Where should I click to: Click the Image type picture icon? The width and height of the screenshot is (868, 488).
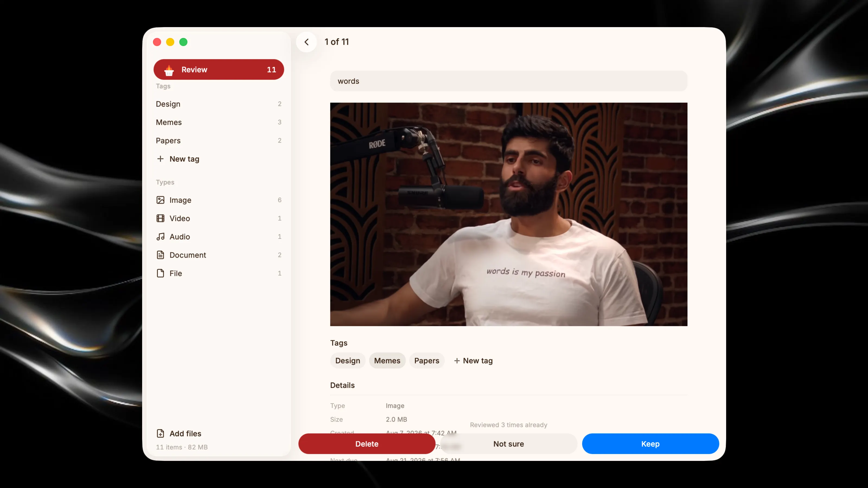[160, 200]
